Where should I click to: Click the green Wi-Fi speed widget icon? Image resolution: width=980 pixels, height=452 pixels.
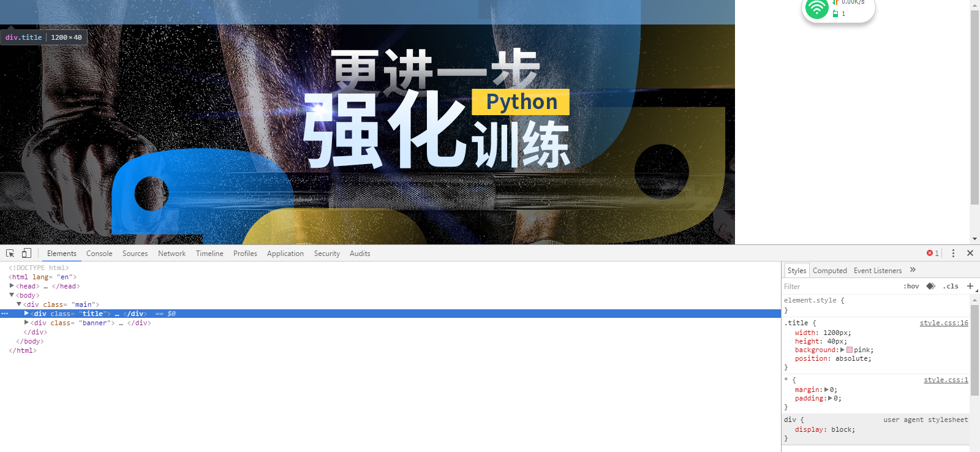point(816,9)
